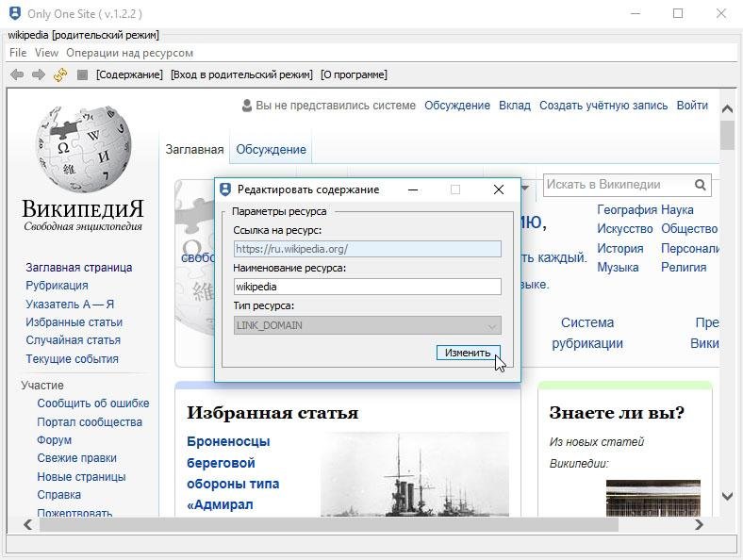Click the Наименование ресурса wikipedia field
The height and width of the screenshot is (560, 743).
tap(367, 287)
